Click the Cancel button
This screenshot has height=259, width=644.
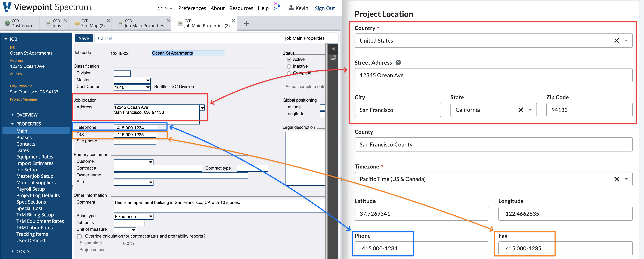[x=105, y=38]
